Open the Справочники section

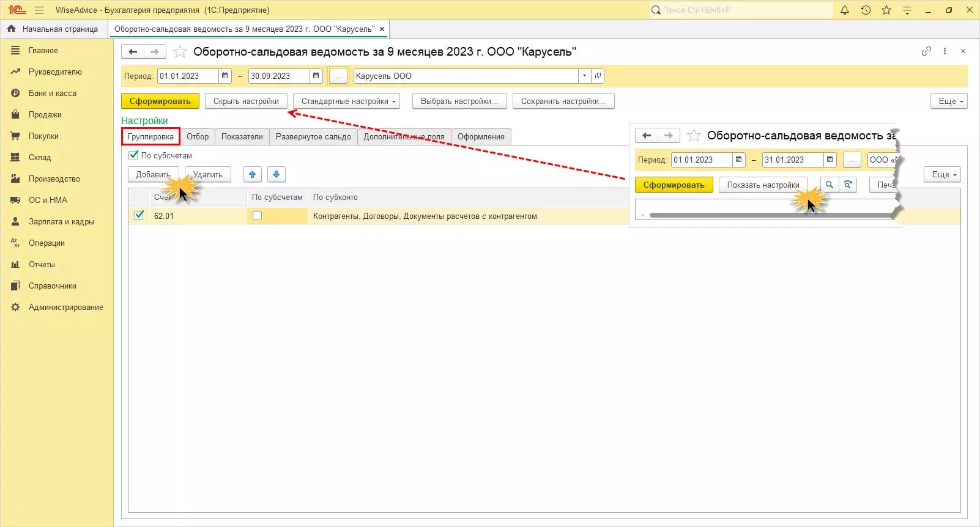(53, 286)
